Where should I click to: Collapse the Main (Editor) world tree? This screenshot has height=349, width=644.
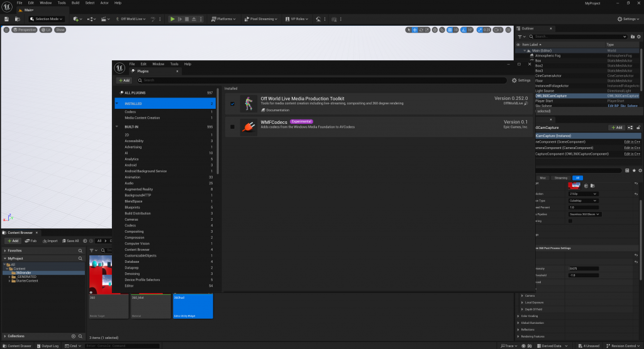point(525,50)
